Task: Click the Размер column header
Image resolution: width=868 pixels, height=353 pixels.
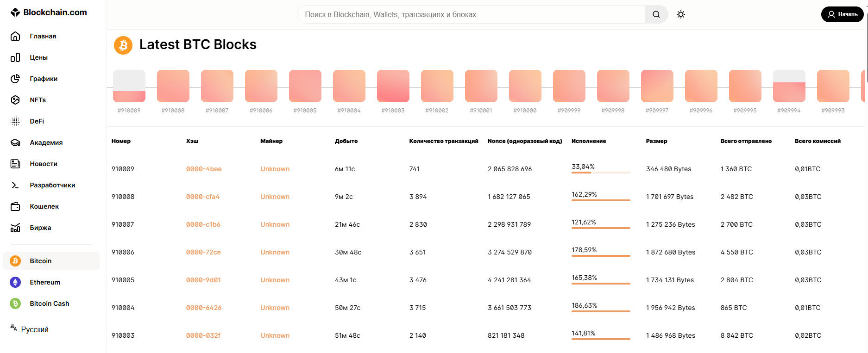Action: [657, 141]
